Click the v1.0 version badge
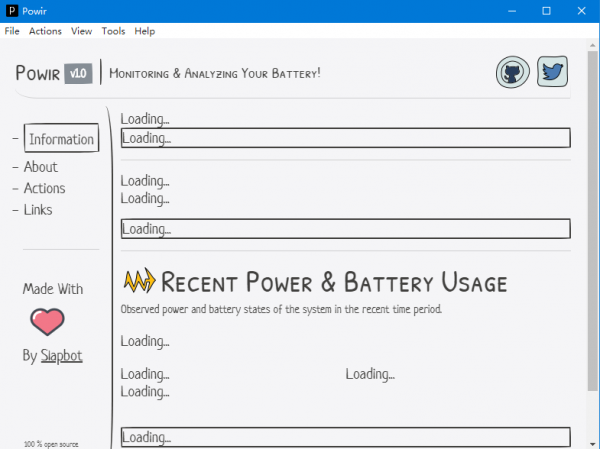 point(78,73)
